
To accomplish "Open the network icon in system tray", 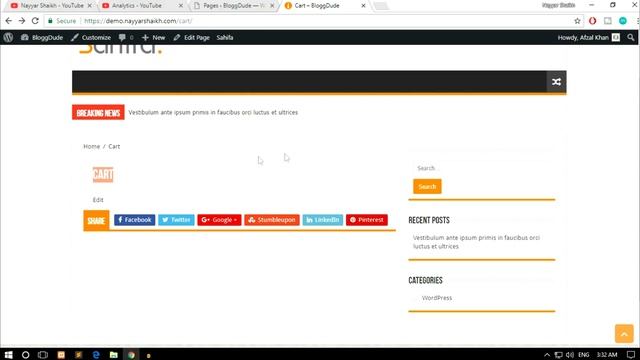I will [558, 355].
